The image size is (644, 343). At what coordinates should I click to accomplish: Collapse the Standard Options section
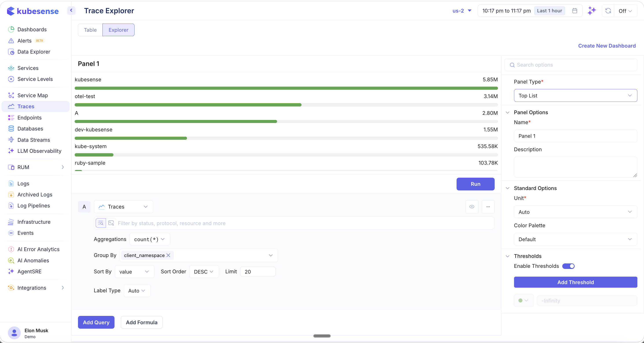coord(508,188)
